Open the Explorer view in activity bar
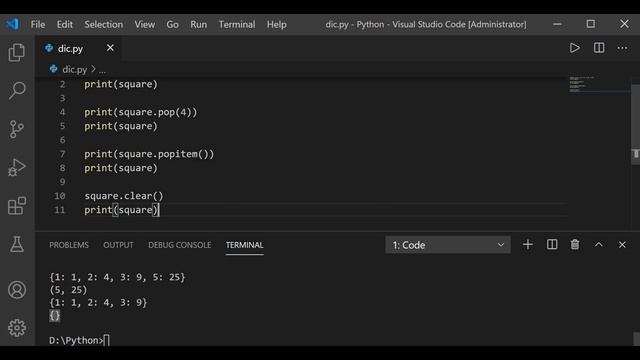This screenshot has width=640, height=360. 17,52
